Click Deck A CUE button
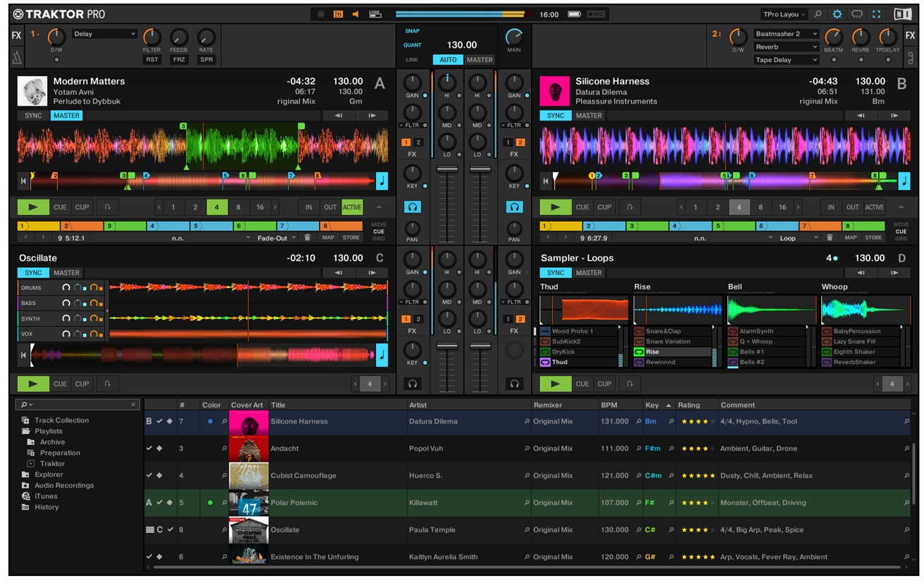Viewport: 924px width, 588px height. pyautogui.click(x=60, y=207)
